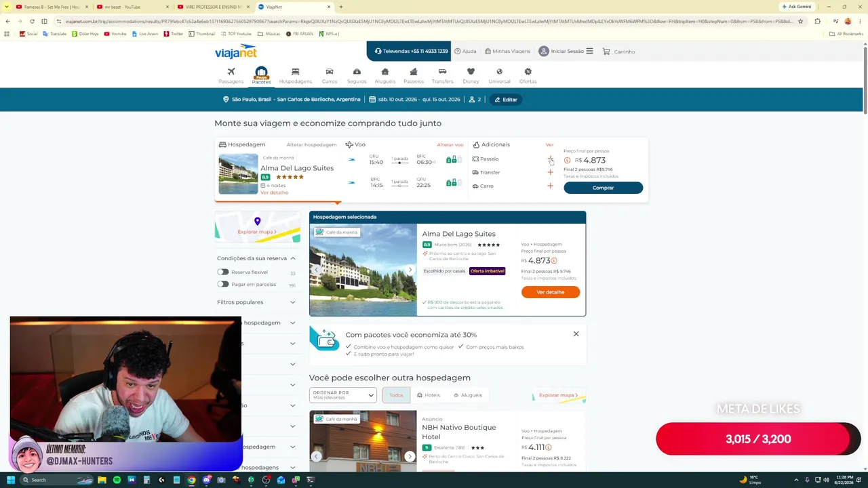This screenshot has height=488, width=868.
Task: Open Ver detalhe under Alma Del Lago Suites summary
Action: click(x=274, y=192)
